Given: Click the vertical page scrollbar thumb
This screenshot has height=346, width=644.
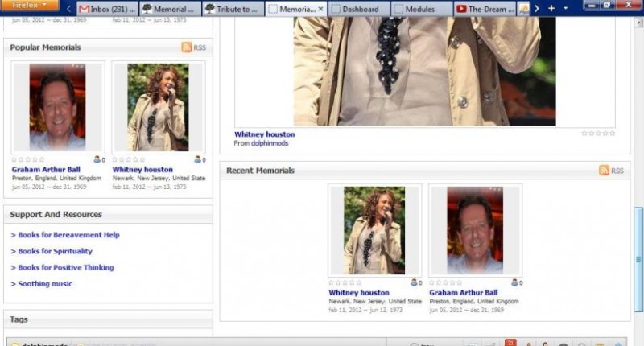Looking at the screenshot, I should click(x=638, y=259).
